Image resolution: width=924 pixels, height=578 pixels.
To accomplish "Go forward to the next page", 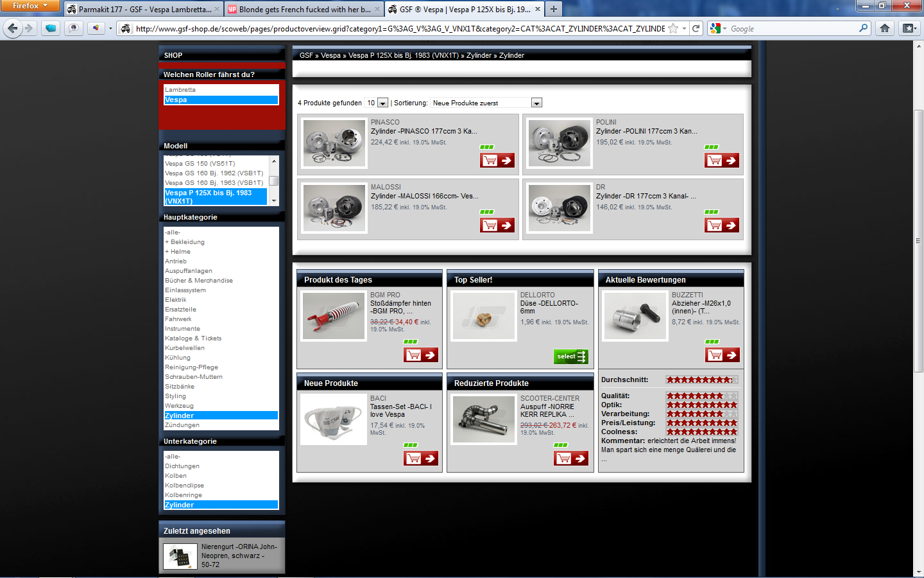I will click(28, 28).
